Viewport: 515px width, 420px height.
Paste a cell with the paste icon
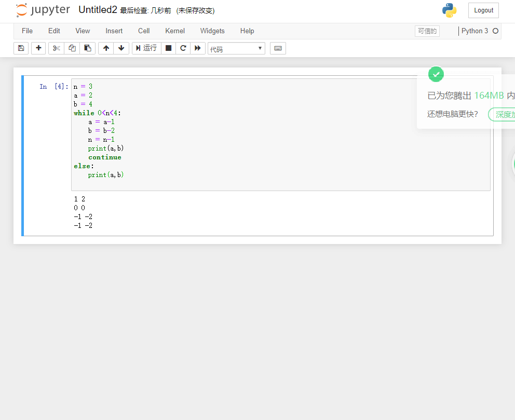coord(88,48)
